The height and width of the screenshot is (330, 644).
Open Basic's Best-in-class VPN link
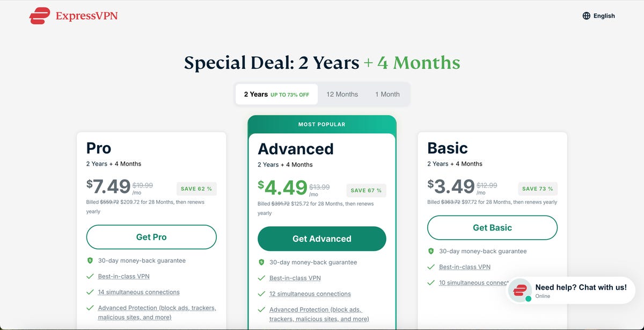point(465,267)
